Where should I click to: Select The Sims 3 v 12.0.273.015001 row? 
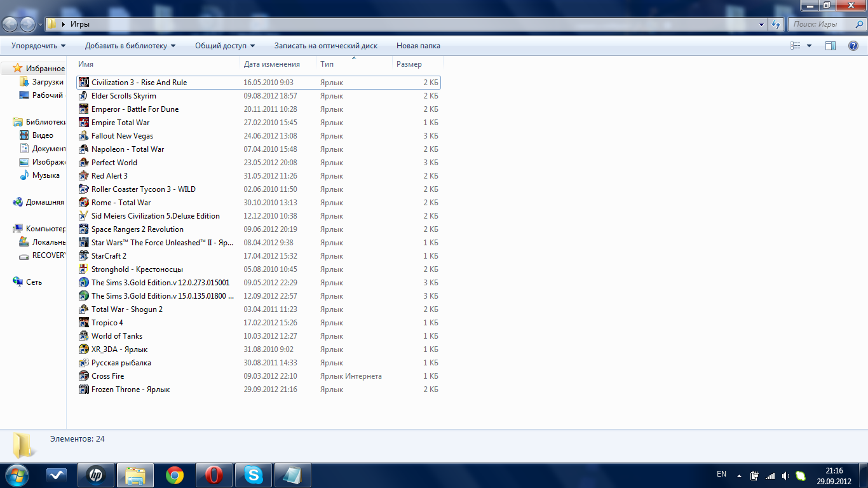(x=258, y=283)
